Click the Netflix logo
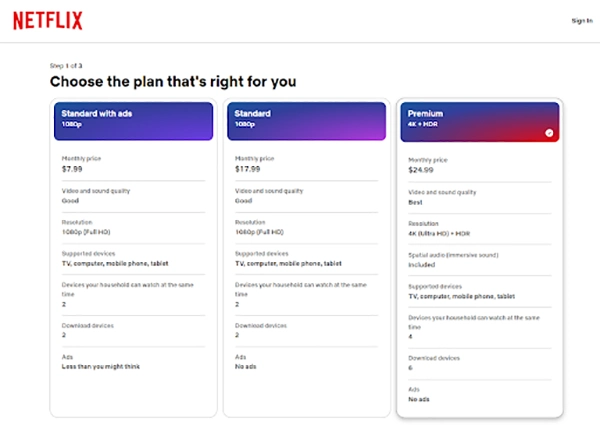Screen dimensions: 600x425 click(x=49, y=20)
